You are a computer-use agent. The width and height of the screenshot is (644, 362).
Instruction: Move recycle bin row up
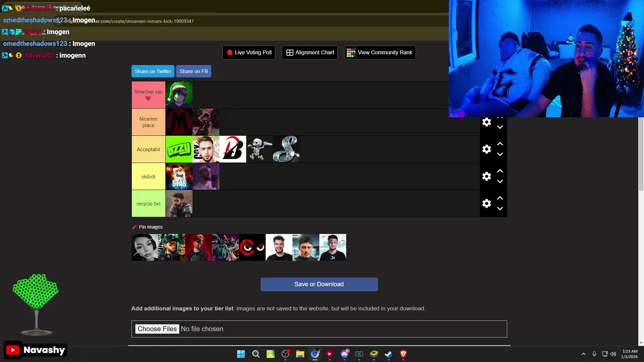click(500, 198)
